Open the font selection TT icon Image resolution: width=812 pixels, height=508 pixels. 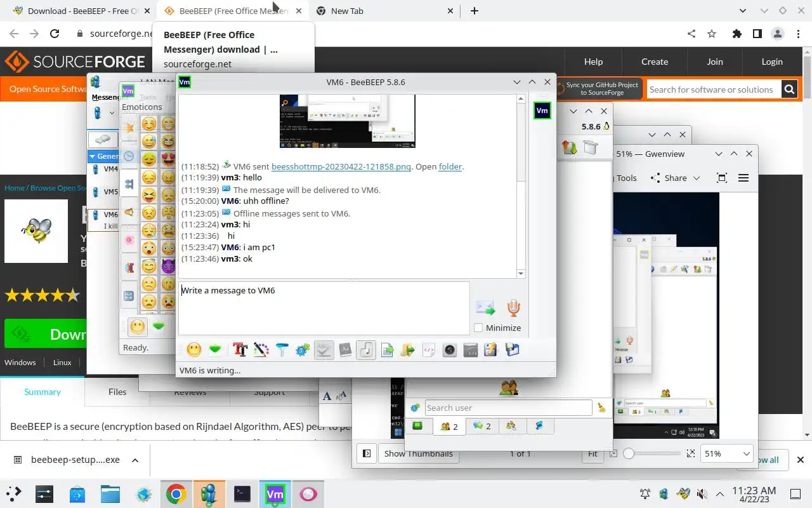click(x=240, y=349)
